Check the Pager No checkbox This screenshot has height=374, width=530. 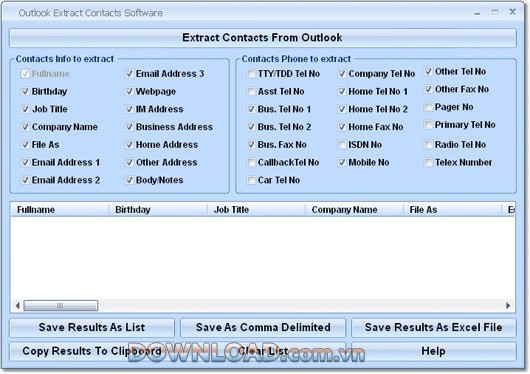click(x=428, y=107)
